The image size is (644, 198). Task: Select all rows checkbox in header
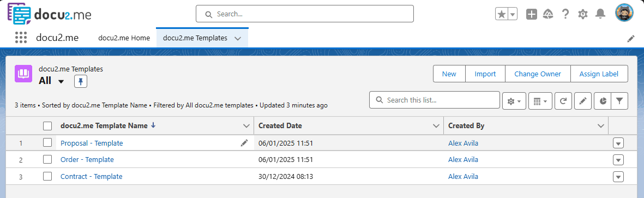[47, 126]
